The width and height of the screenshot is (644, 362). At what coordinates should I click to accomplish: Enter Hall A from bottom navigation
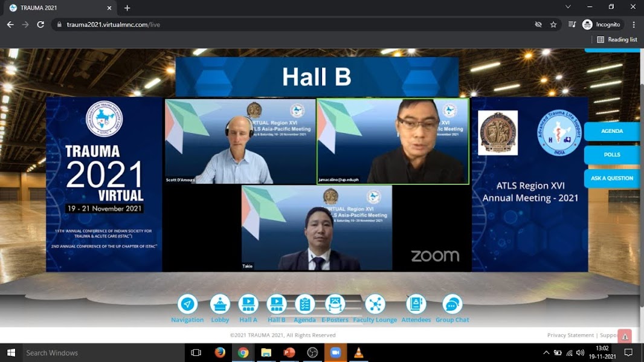[x=248, y=304]
